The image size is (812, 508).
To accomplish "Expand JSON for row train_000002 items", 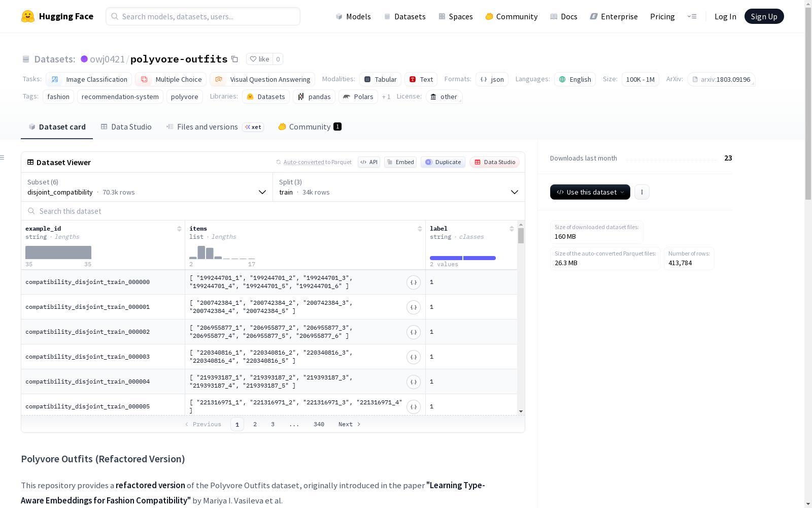I will 414,332.
